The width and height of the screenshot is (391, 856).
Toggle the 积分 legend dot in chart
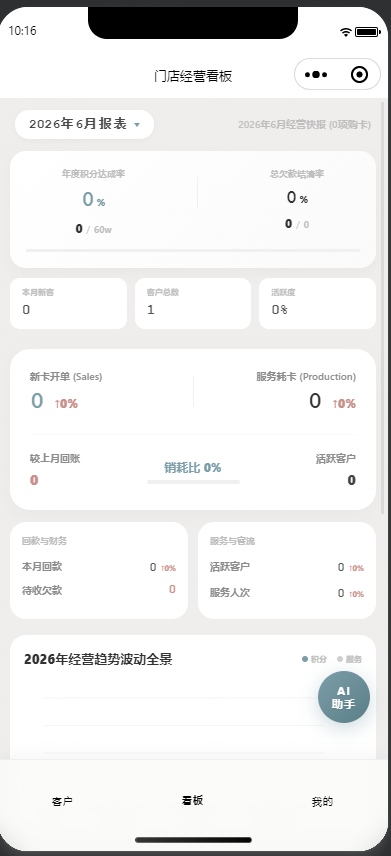pyautogui.click(x=305, y=659)
